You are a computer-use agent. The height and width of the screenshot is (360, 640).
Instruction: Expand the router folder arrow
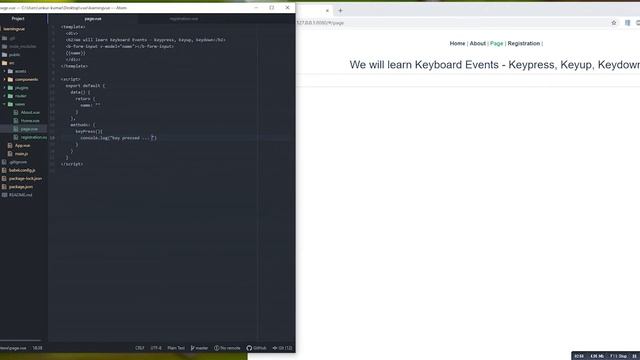click(x=4, y=96)
